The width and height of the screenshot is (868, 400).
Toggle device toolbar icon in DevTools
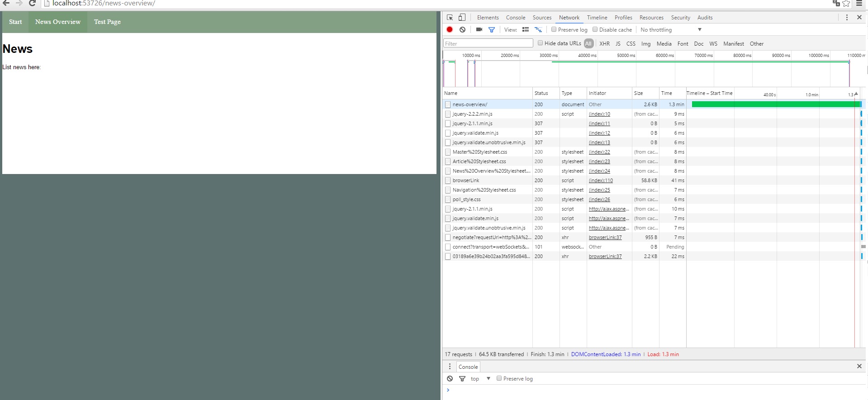(x=462, y=18)
